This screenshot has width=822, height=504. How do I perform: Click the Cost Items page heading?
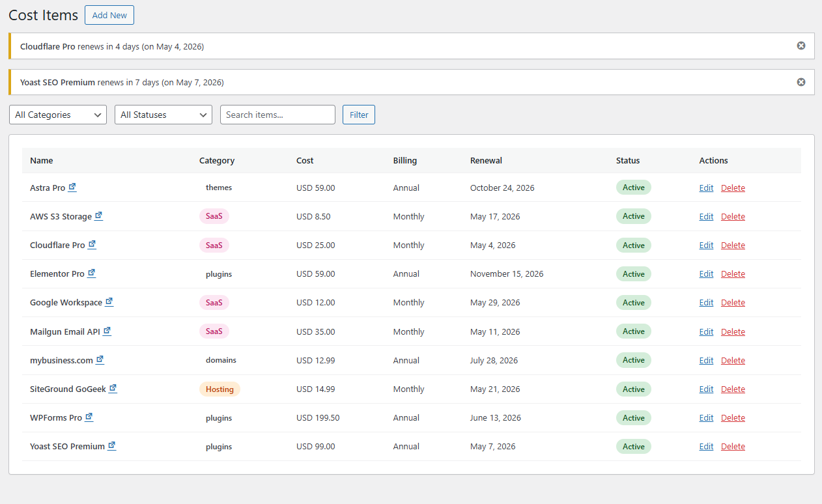point(43,15)
